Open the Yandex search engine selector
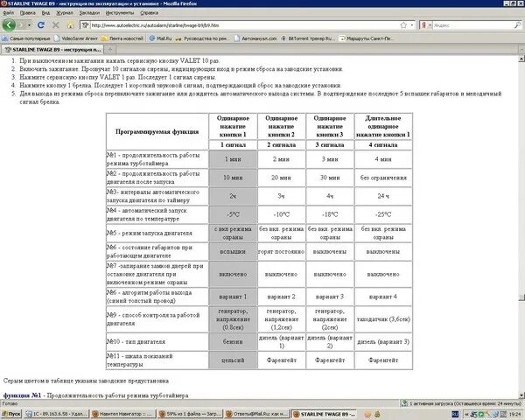This screenshot has width=525, height=420. [425, 25]
